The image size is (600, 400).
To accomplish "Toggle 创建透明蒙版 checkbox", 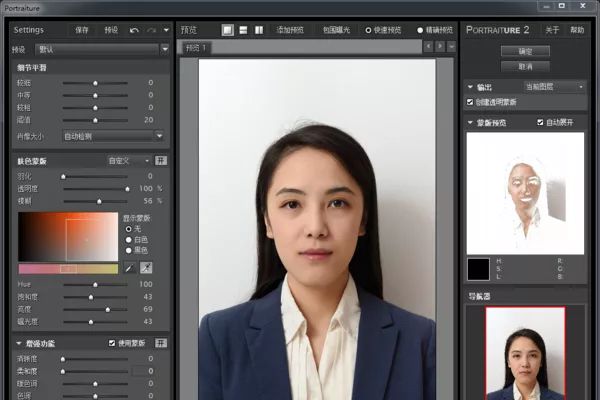I will 470,102.
